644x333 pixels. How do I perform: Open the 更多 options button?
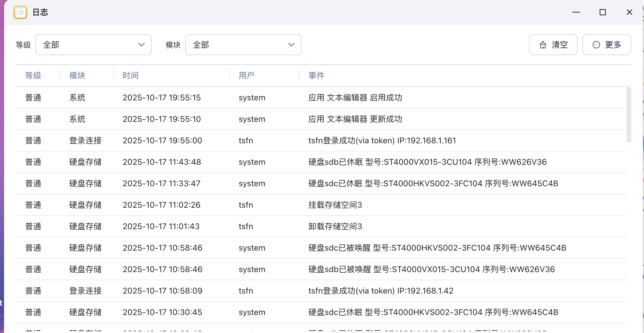click(x=607, y=45)
